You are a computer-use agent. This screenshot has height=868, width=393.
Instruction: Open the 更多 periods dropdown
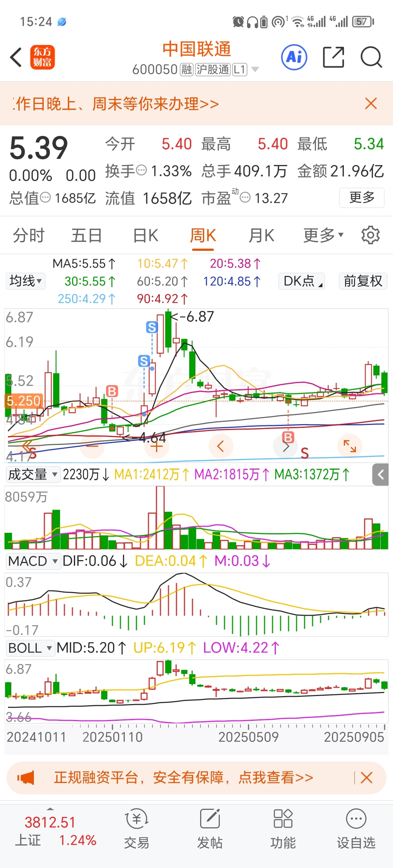click(323, 235)
